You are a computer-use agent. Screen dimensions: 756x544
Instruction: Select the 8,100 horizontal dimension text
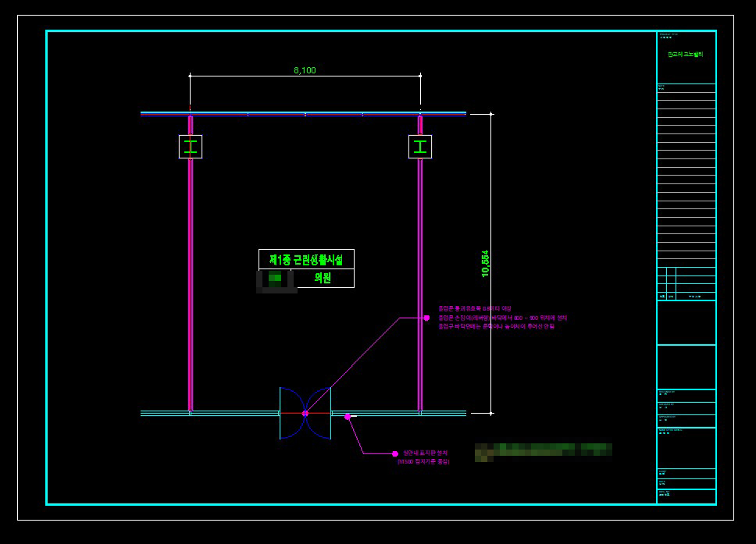[305, 70]
